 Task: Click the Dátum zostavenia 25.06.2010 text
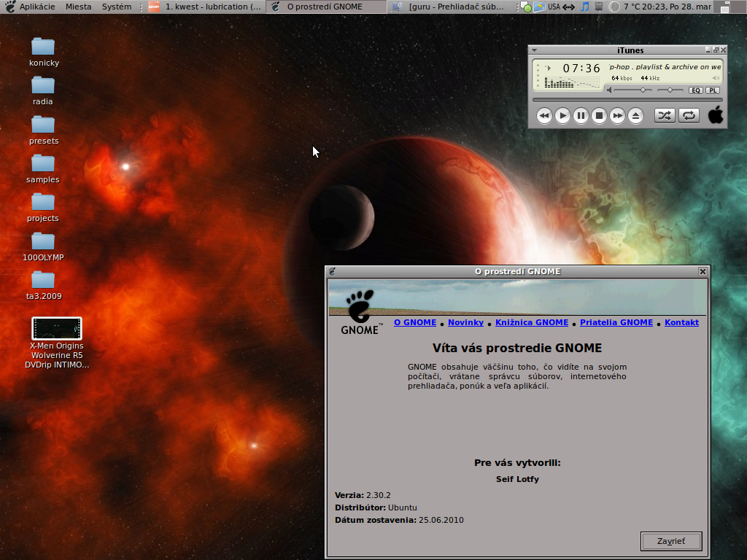click(399, 520)
